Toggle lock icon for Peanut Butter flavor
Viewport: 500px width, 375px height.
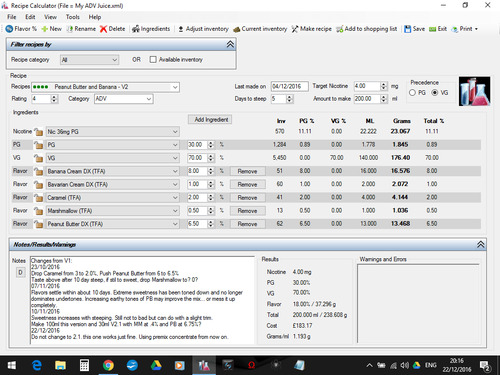pyautogui.click(x=38, y=224)
